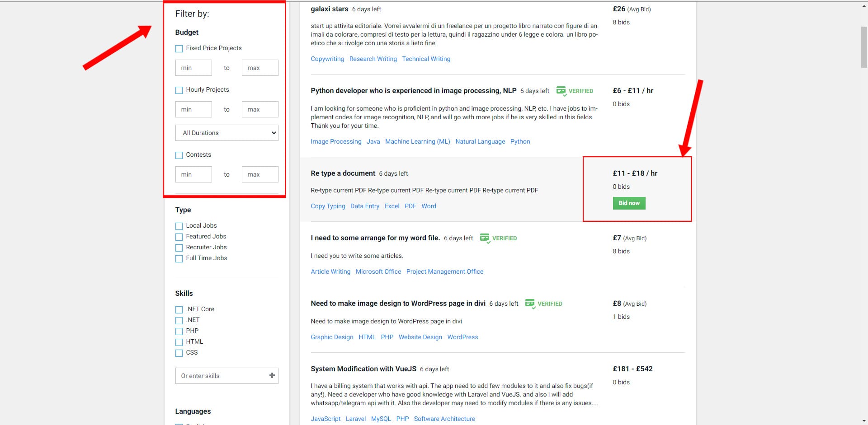Click the Hourly Projects min input
The width and height of the screenshot is (868, 425).
(x=193, y=109)
